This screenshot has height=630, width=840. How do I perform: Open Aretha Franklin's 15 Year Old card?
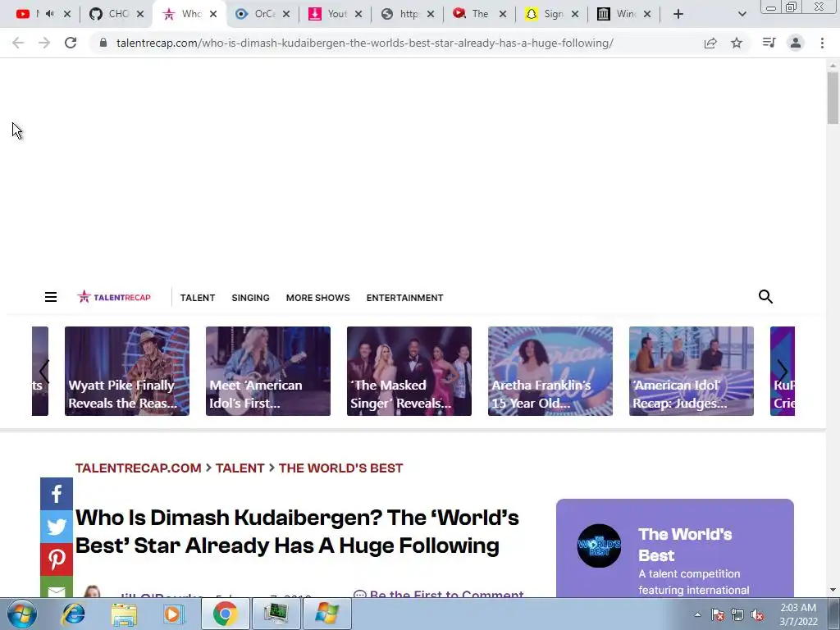(550, 371)
